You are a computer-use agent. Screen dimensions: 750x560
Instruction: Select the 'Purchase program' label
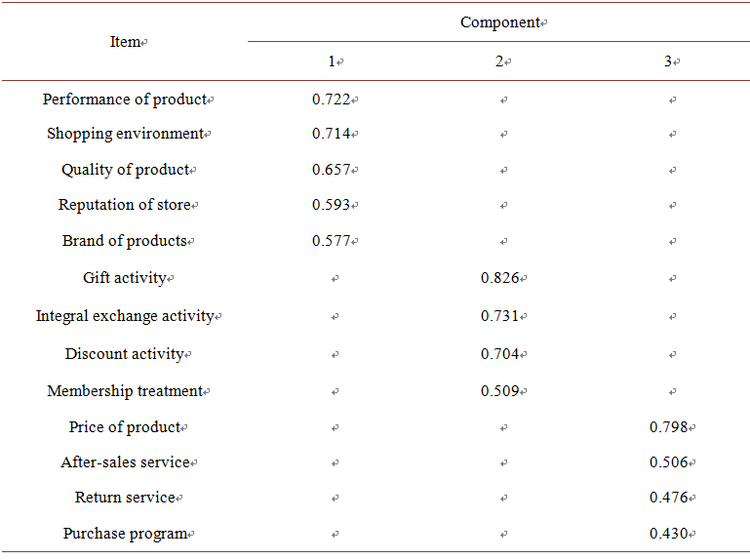click(x=125, y=534)
